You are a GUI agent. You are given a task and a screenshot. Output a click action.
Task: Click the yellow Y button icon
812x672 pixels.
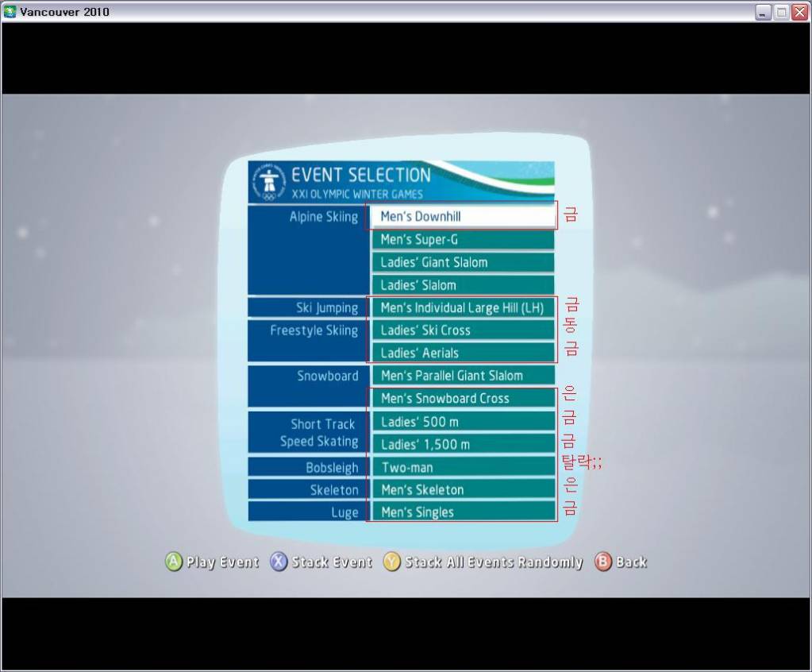pyautogui.click(x=392, y=562)
